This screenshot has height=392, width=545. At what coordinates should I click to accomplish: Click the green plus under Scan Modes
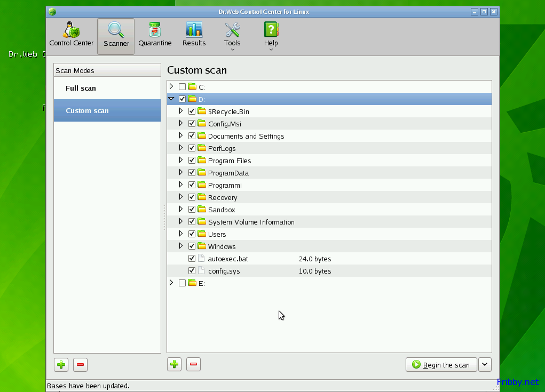(x=61, y=365)
